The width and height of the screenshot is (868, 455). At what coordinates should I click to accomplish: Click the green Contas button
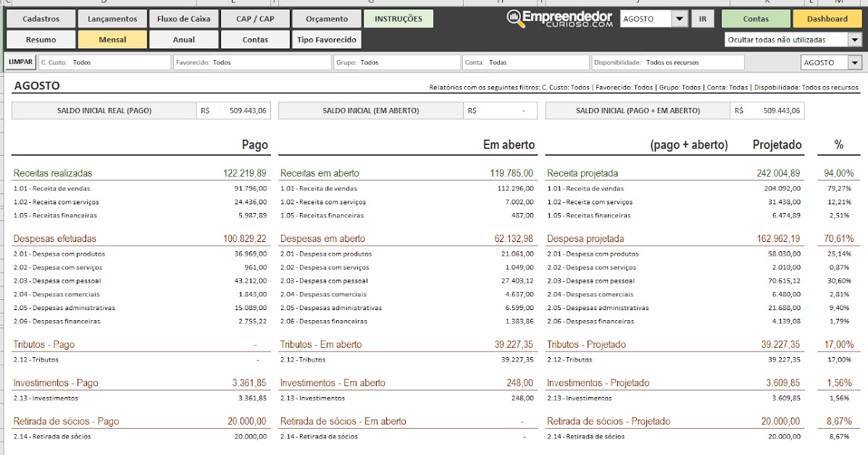[x=756, y=19]
